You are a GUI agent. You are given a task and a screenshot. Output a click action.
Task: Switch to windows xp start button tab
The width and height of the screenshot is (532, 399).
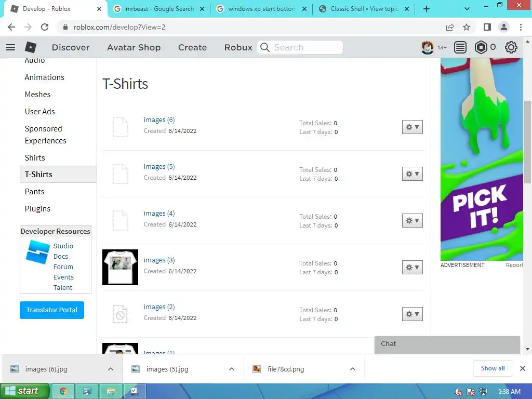[x=261, y=9]
